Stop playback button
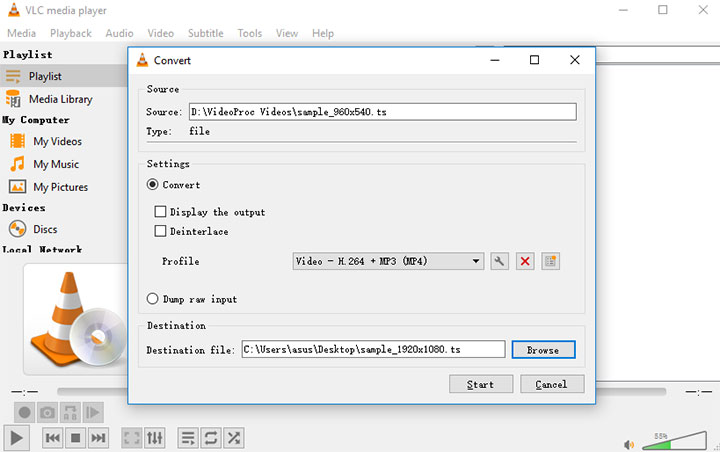Screen dimensions: 720x452 pos(75,438)
